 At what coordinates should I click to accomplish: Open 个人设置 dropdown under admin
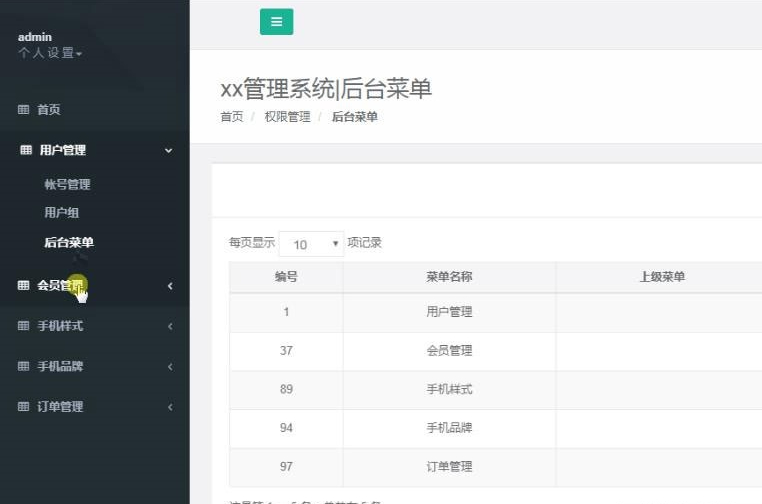point(50,52)
